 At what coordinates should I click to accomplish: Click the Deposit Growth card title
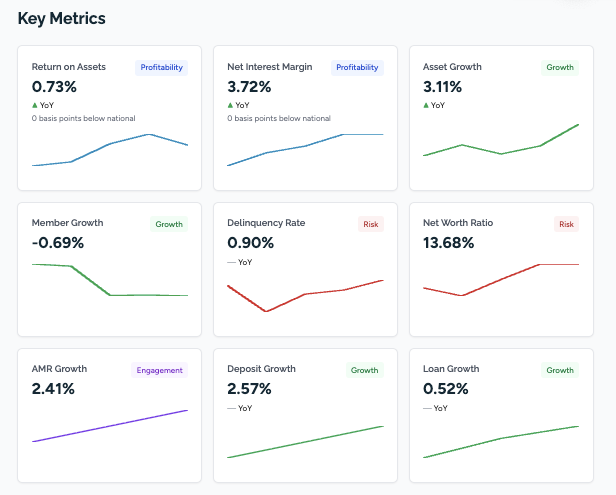tap(261, 369)
